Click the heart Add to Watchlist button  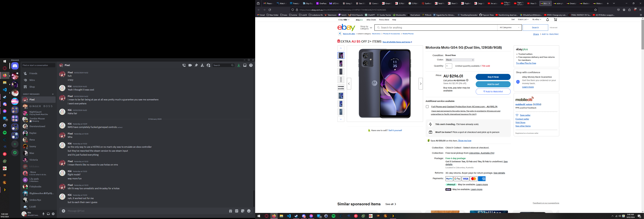click(493, 92)
